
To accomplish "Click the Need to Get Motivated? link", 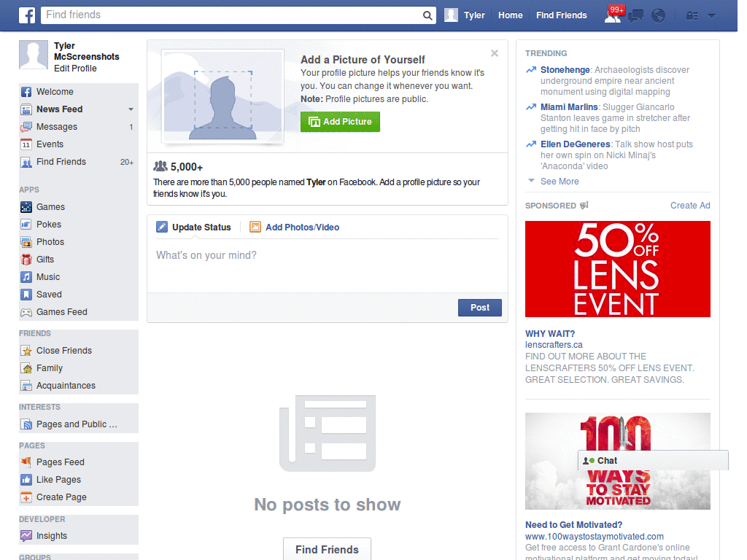I will tap(573, 525).
